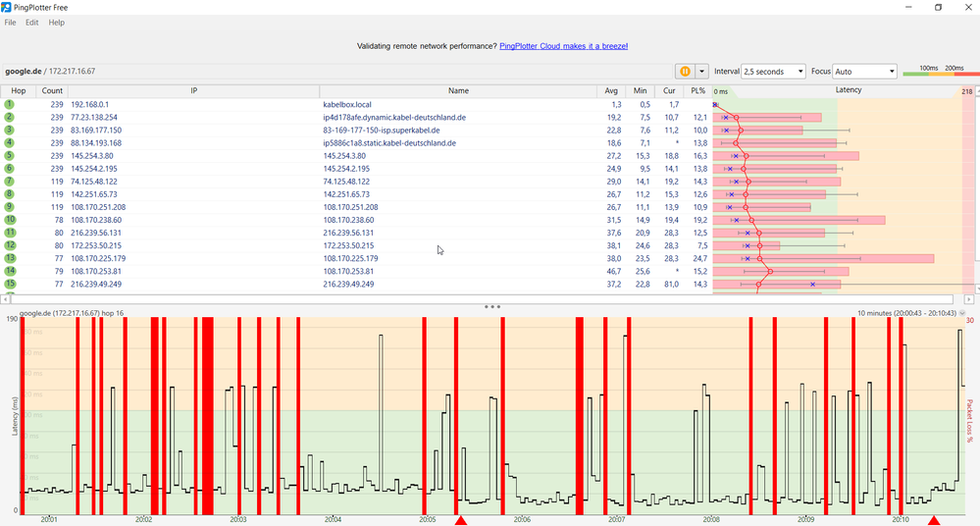Open the File menu
The width and height of the screenshot is (980, 526).
point(11,23)
